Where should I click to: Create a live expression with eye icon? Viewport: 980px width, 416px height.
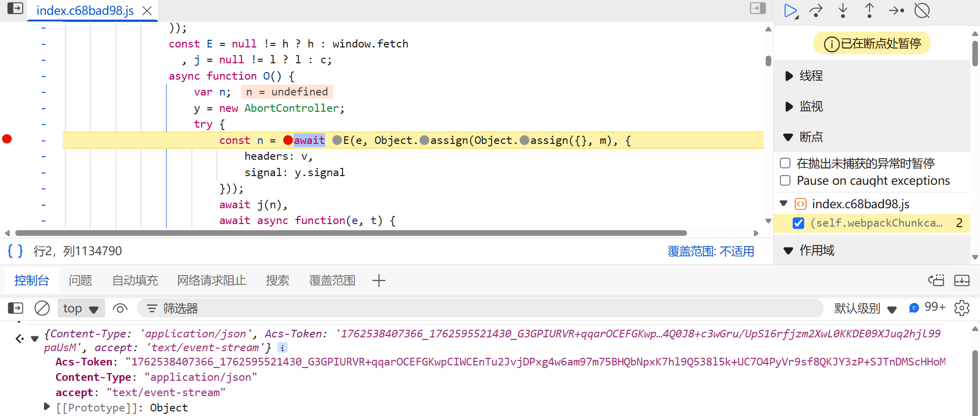click(x=120, y=308)
